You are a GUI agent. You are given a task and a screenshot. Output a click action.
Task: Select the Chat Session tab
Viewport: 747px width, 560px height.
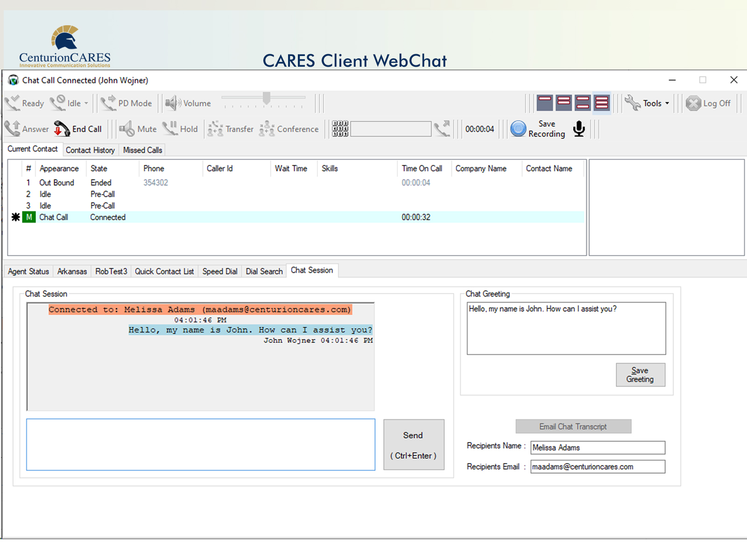(312, 270)
